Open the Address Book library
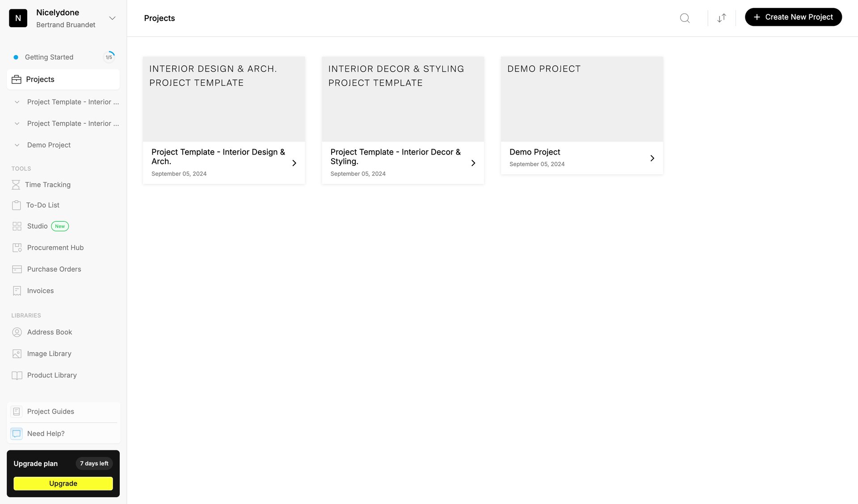The image size is (858, 504). [x=49, y=332]
